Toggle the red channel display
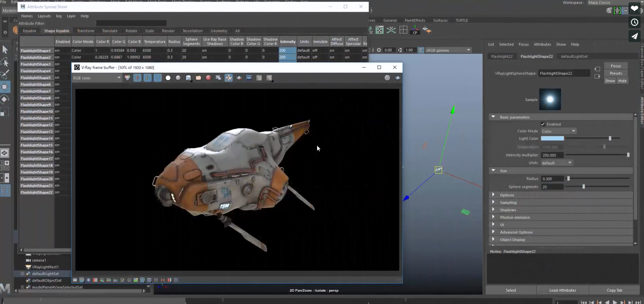 click(x=137, y=78)
